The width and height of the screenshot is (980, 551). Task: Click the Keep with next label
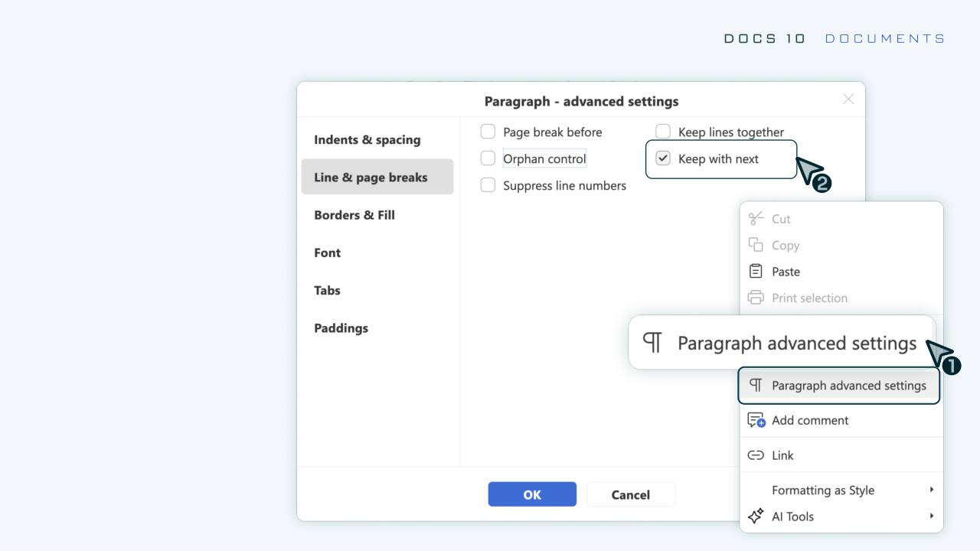coord(718,158)
